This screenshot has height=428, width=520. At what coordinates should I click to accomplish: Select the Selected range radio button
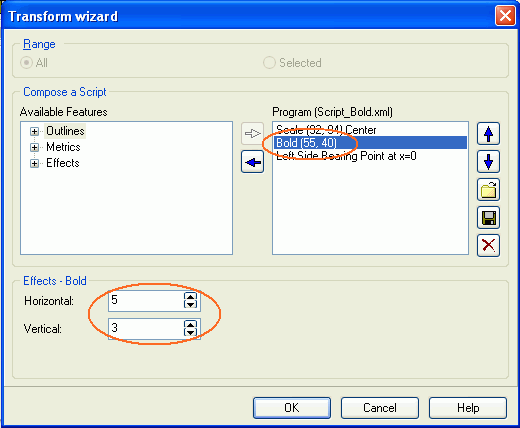tap(269, 63)
